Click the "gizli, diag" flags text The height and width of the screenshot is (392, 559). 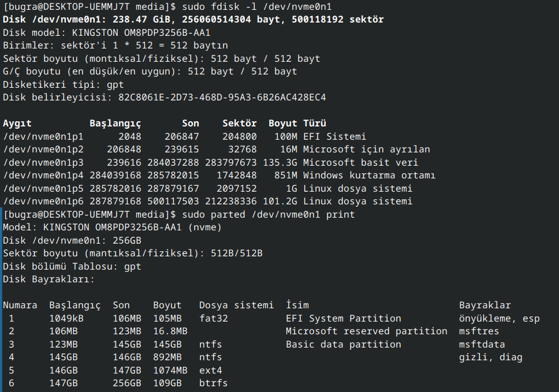[491, 357]
